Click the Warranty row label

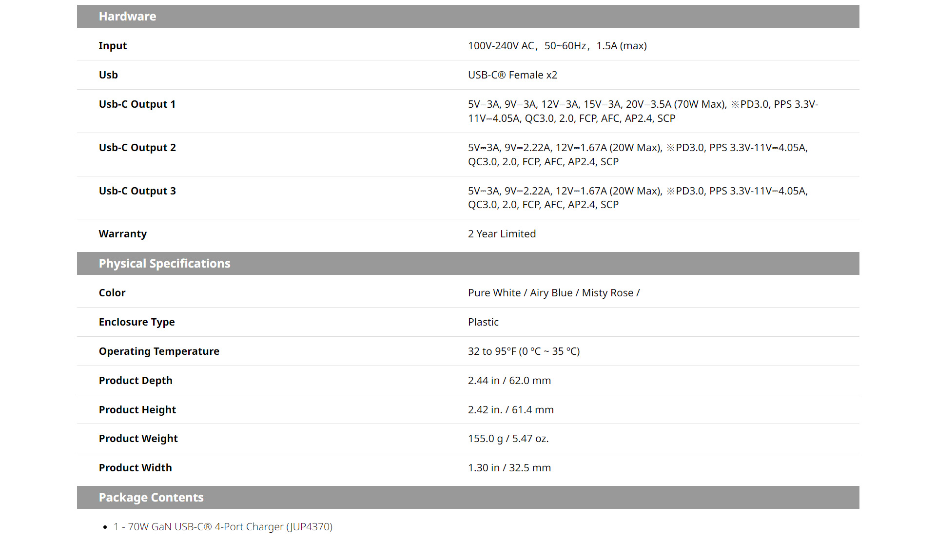pyautogui.click(x=122, y=234)
